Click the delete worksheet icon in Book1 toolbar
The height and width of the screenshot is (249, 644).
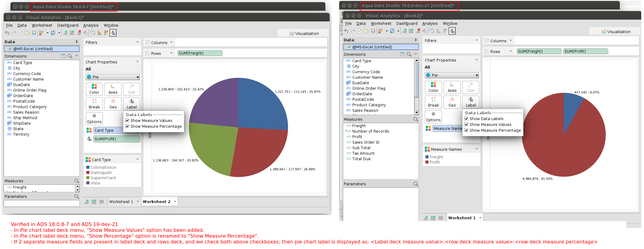tap(79, 33)
